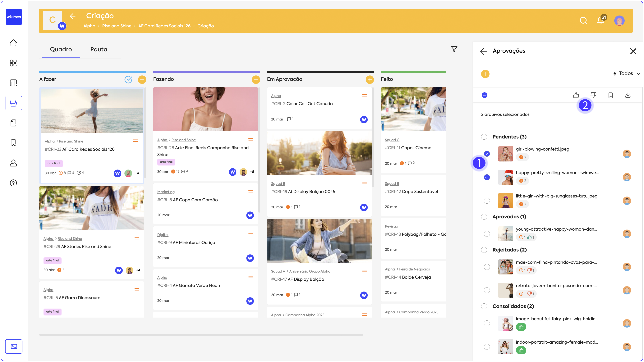Click the search magnifier in header
Screen dimensions: 644x362
pos(583,20)
